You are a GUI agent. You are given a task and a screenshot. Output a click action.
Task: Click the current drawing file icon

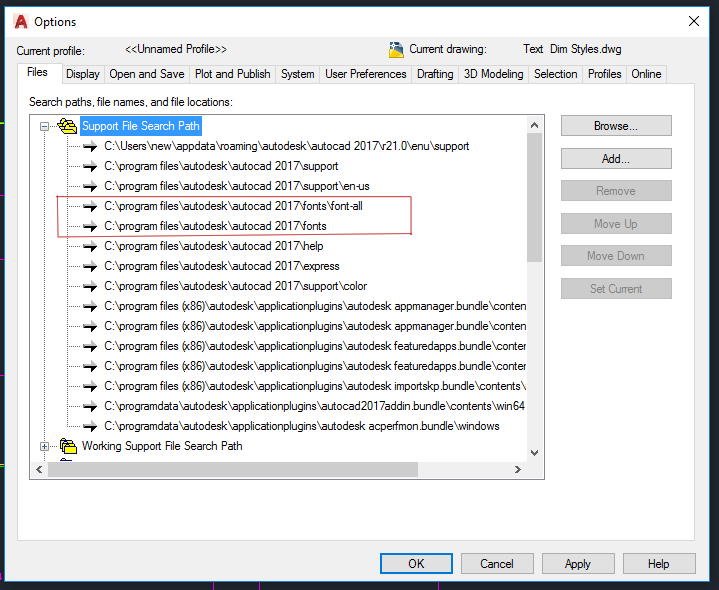396,50
